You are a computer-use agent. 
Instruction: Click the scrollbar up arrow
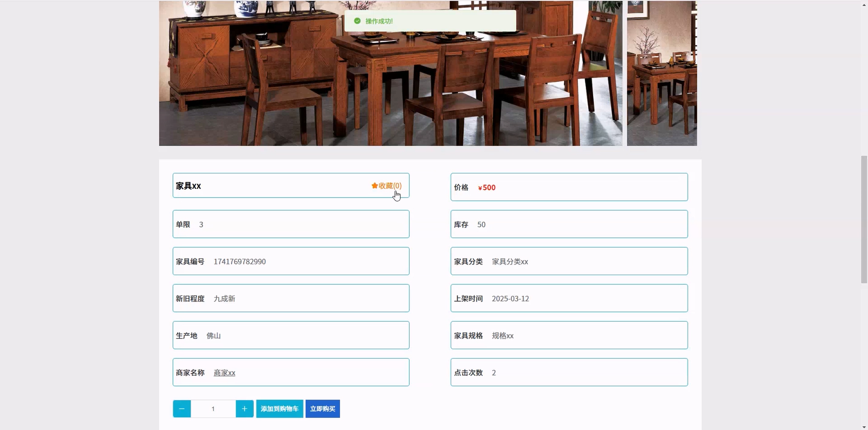864,5
